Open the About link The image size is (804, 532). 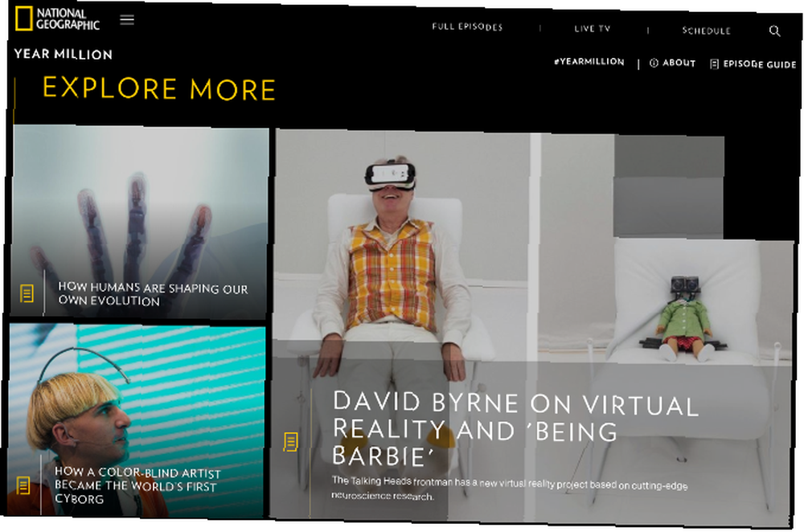tap(679, 63)
